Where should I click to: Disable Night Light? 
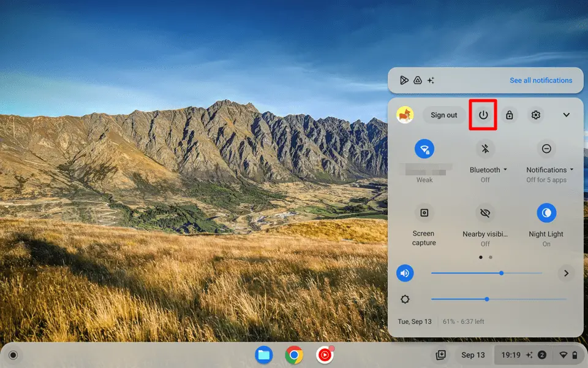point(546,213)
